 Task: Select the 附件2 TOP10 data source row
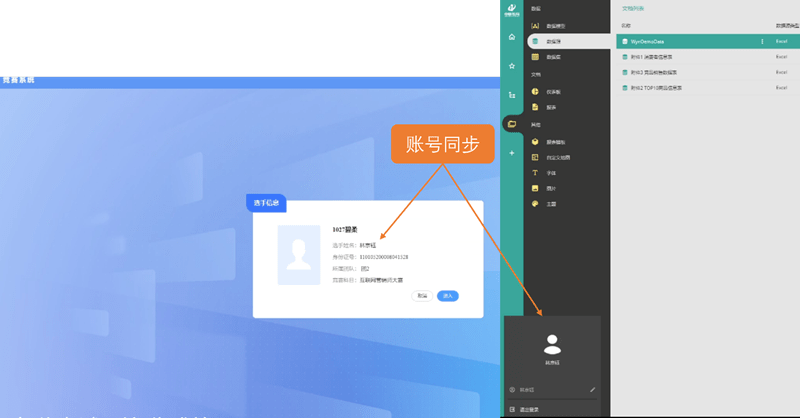tap(708, 88)
